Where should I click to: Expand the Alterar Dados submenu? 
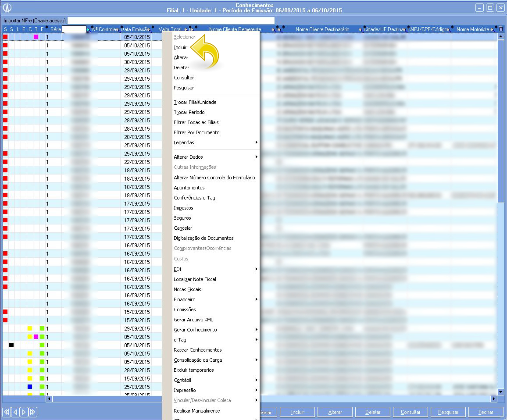pos(215,157)
